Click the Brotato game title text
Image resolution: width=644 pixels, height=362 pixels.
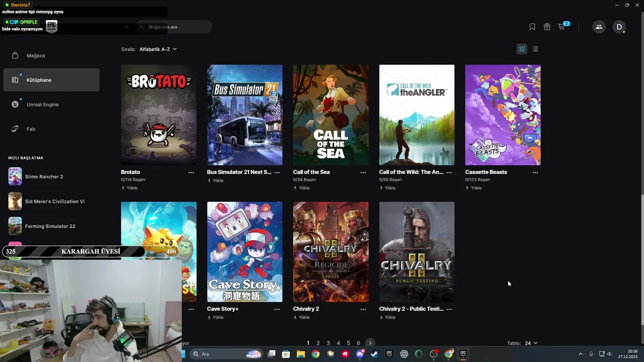point(130,172)
